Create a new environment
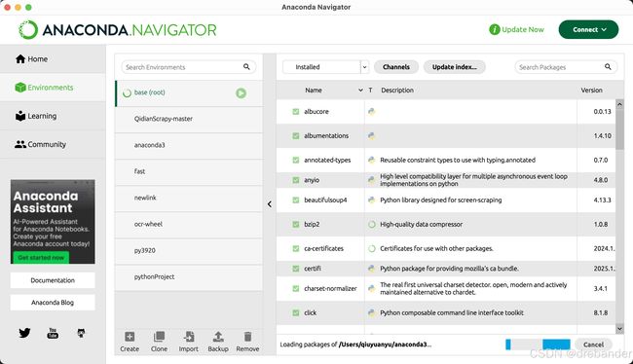 click(x=130, y=342)
